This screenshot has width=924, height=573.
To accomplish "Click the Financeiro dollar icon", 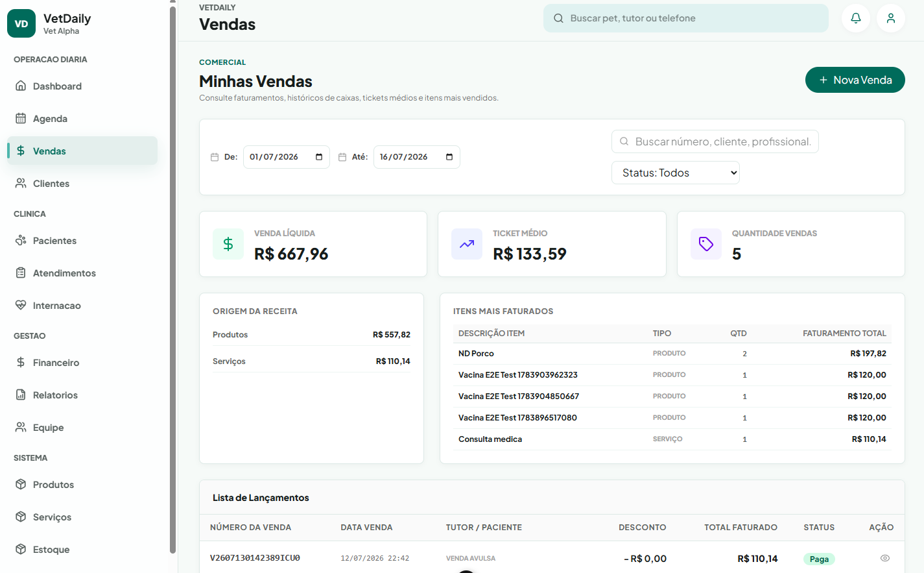I will (x=21, y=362).
